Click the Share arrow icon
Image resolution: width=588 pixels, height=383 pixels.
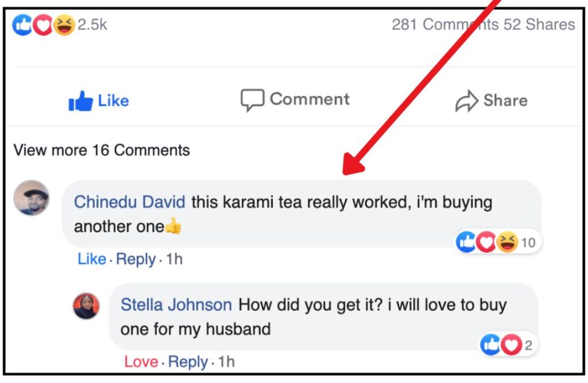pyautogui.click(x=466, y=101)
